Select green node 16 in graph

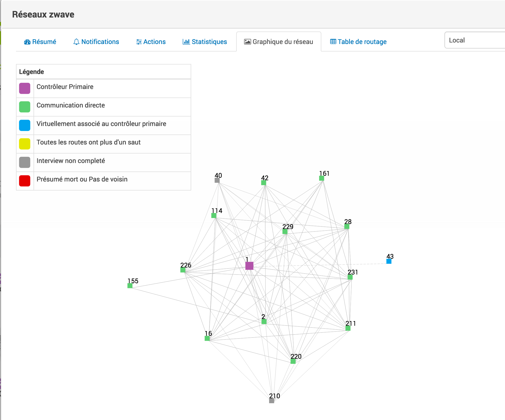tap(207, 338)
